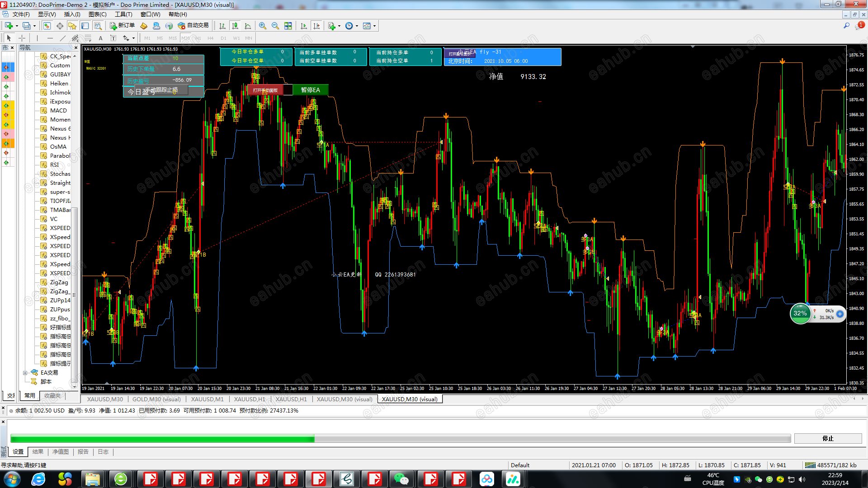Zoom out on the chart
This screenshot has height=488, width=868.
coord(275,26)
